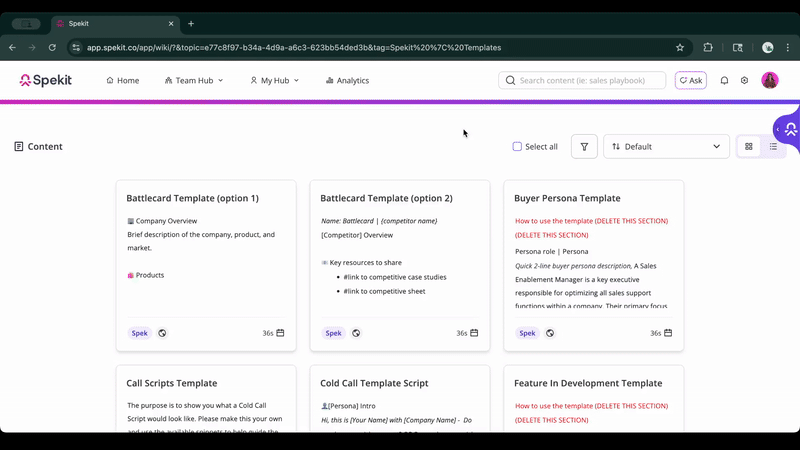Click "Company Overview" text
This screenshot has width=800, height=450.
tap(166, 221)
